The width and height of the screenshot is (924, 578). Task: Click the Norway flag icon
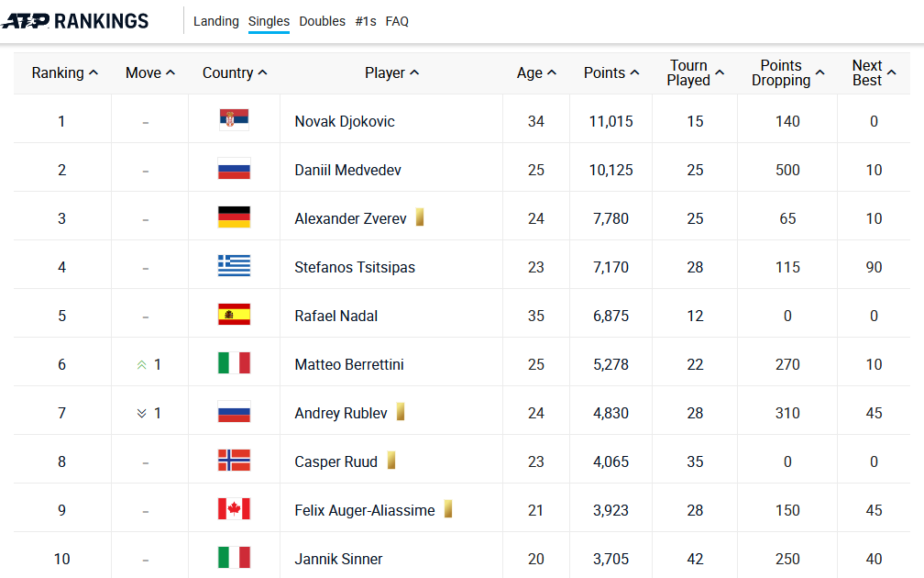[x=234, y=460]
